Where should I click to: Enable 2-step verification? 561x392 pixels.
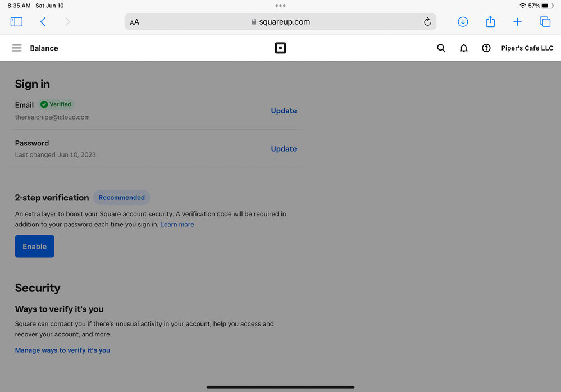[x=35, y=247]
